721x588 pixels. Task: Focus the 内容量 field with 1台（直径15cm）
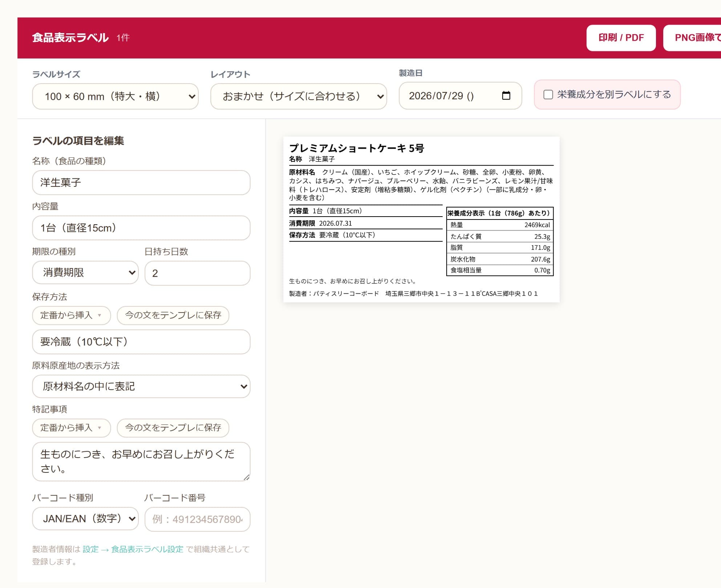pyautogui.click(x=141, y=228)
